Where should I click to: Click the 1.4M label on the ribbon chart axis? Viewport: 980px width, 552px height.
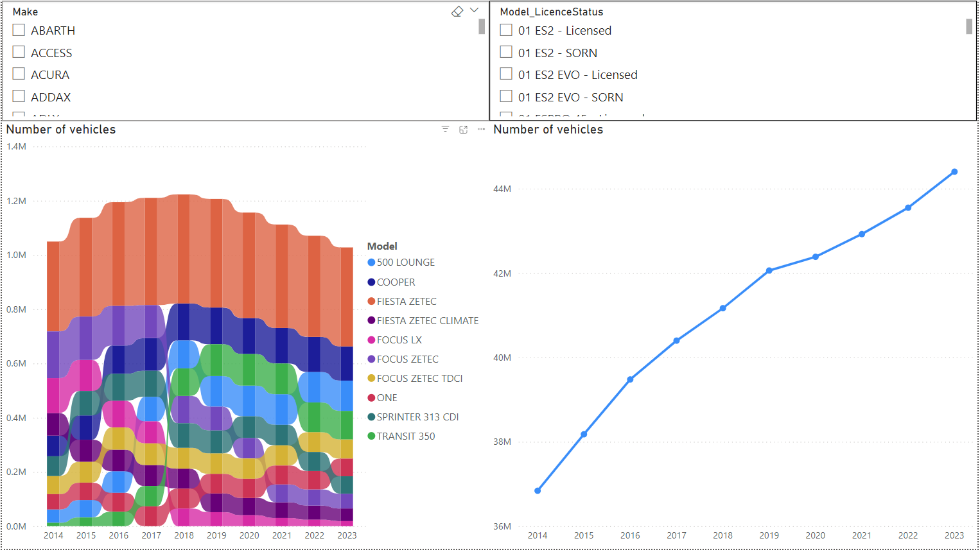click(x=17, y=146)
